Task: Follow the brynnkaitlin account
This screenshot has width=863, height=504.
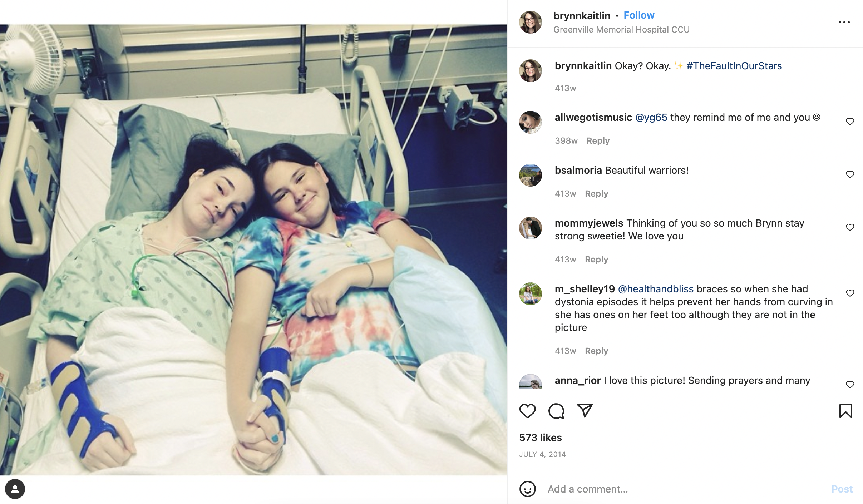Action: click(639, 15)
